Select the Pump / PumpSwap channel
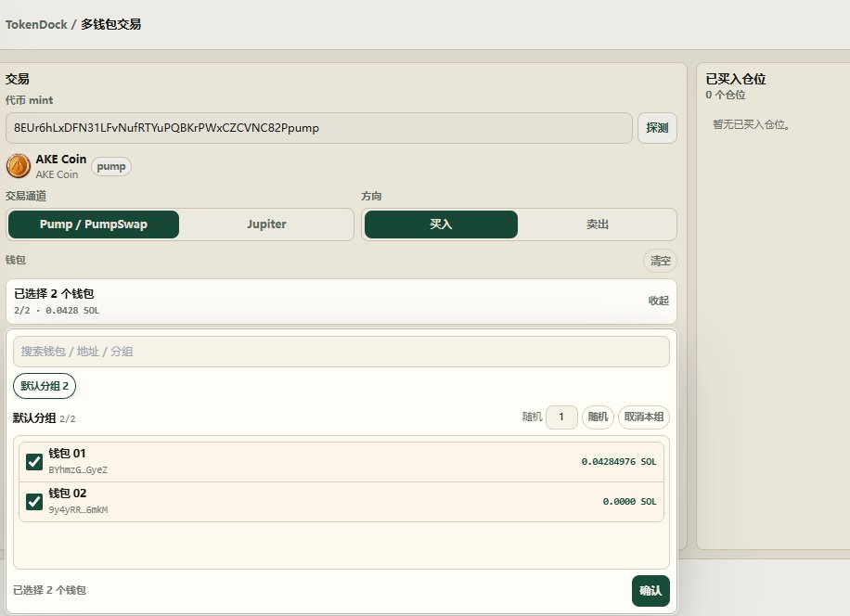The image size is (850, 616). click(93, 225)
